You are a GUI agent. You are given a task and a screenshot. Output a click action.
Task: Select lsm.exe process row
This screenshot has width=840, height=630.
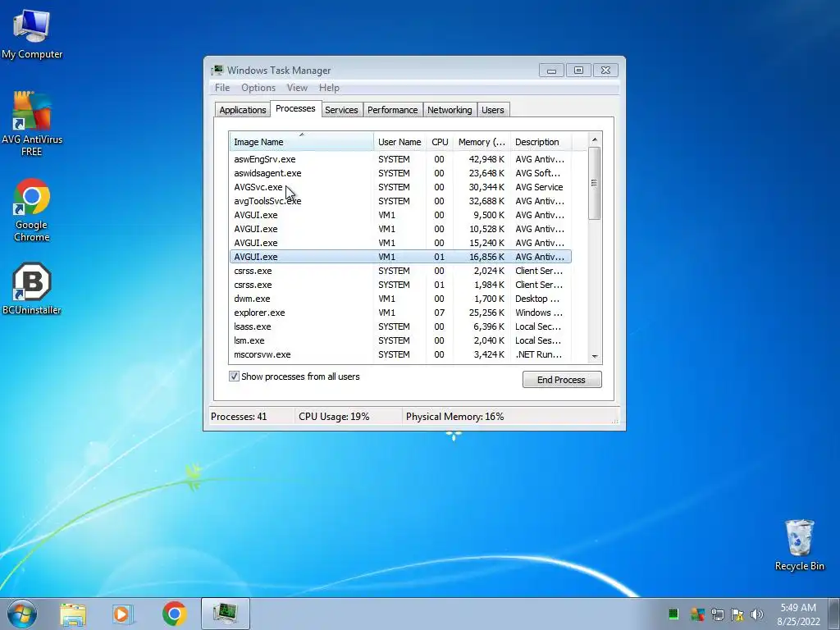pyautogui.click(x=400, y=340)
